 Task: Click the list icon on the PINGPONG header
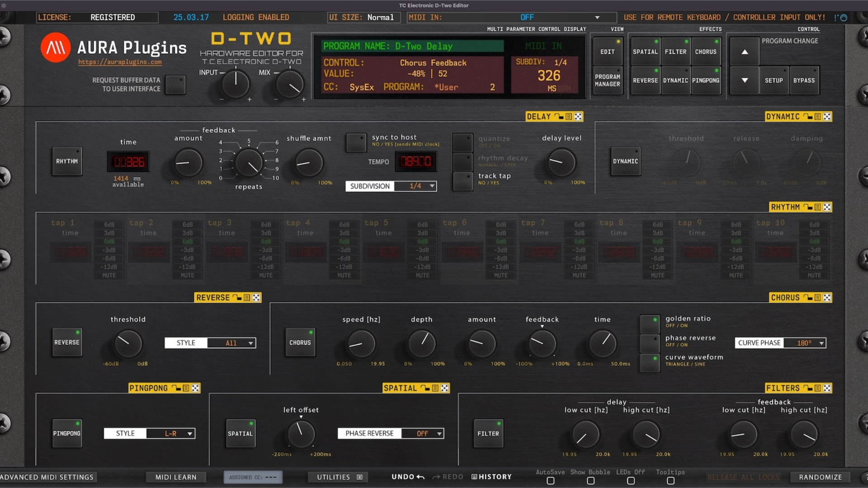(x=186, y=388)
